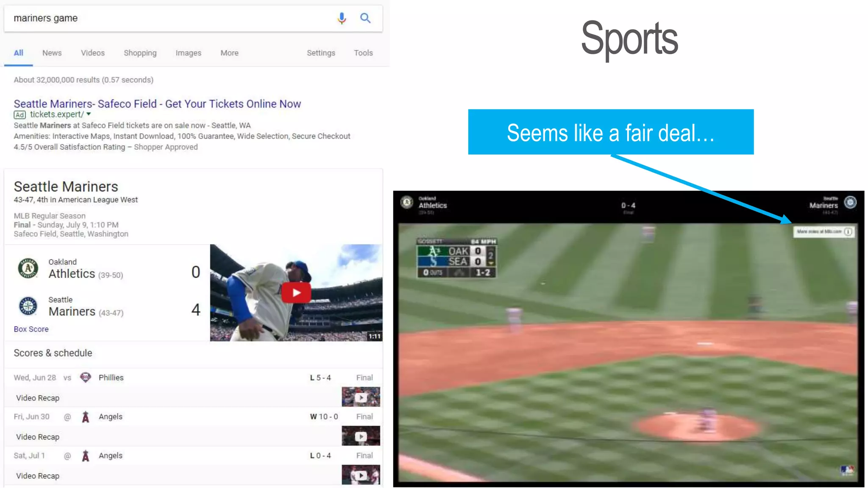Open Phillies game Video Recap thumbnail
Viewport: 868px width, 488px height.
[361, 397]
